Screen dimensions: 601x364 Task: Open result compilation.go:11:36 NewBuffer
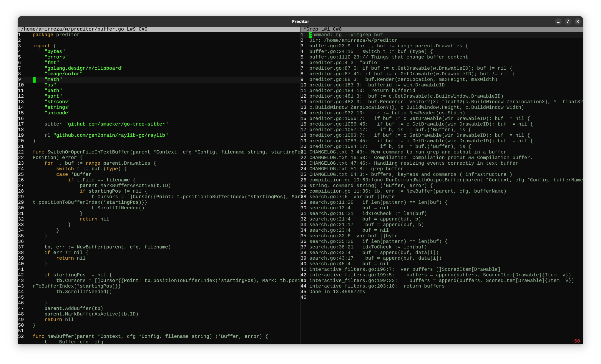point(408,191)
